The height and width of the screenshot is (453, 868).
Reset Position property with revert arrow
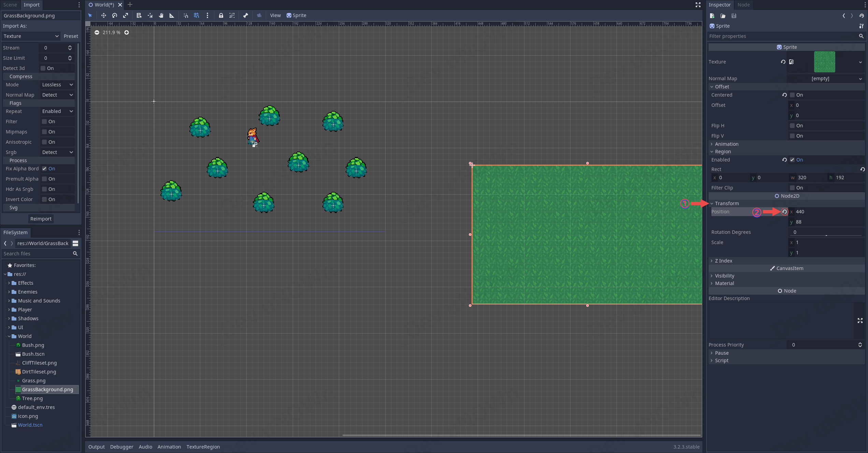(x=784, y=212)
